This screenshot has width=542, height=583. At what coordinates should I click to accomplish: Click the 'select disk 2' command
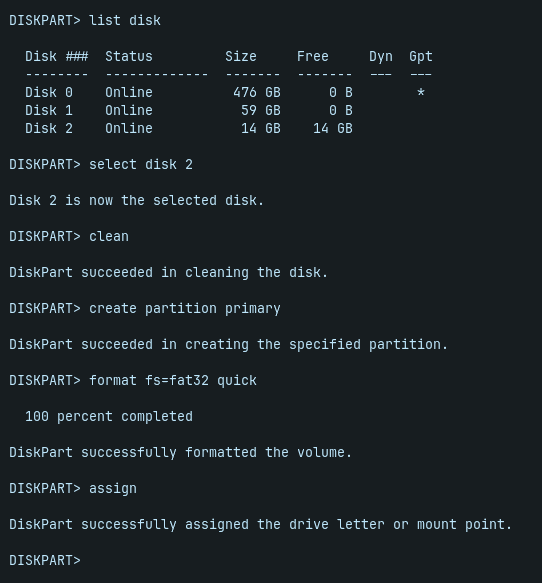pyautogui.click(x=141, y=164)
